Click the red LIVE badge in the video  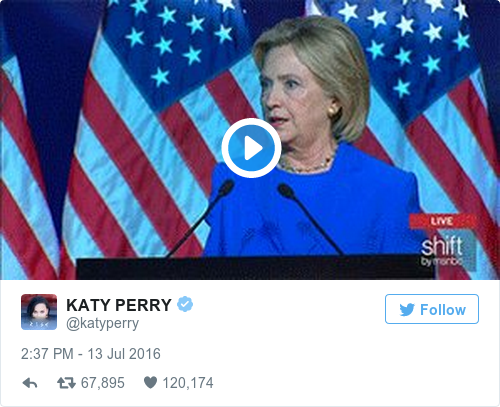[442, 221]
